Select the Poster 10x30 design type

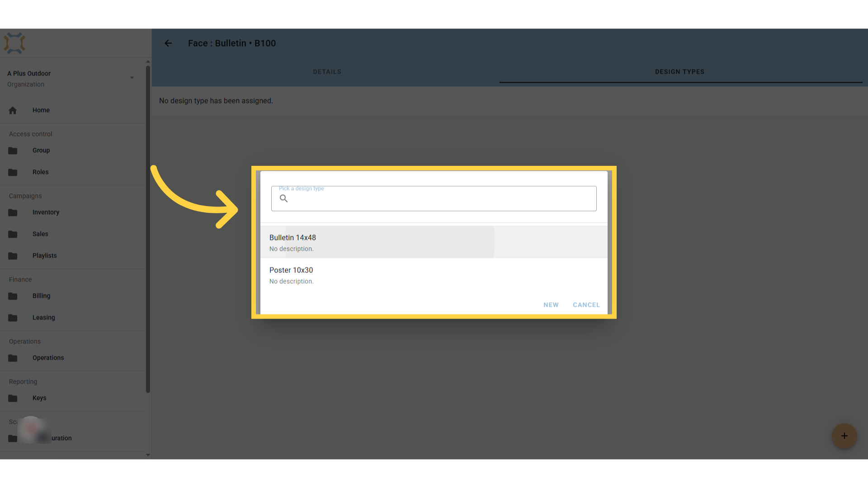click(x=434, y=275)
